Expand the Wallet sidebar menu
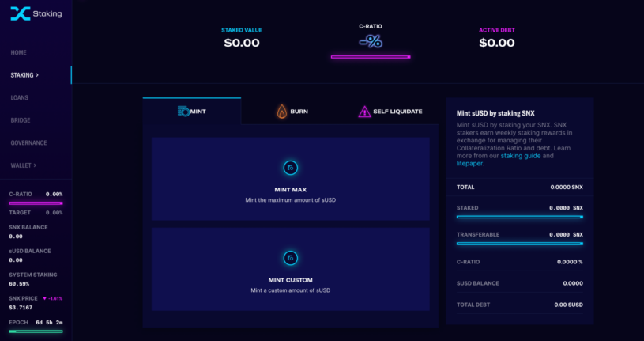The width and height of the screenshot is (644, 341). pos(24,165)
